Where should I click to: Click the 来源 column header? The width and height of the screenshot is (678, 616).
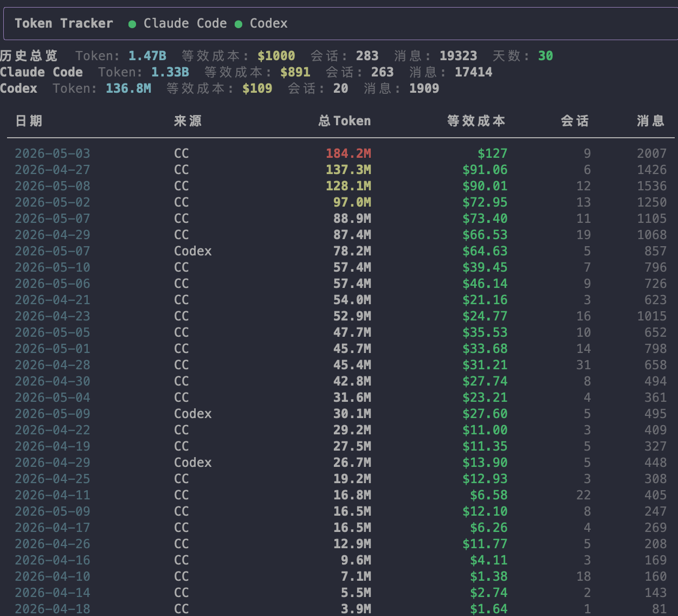(188, 121)
